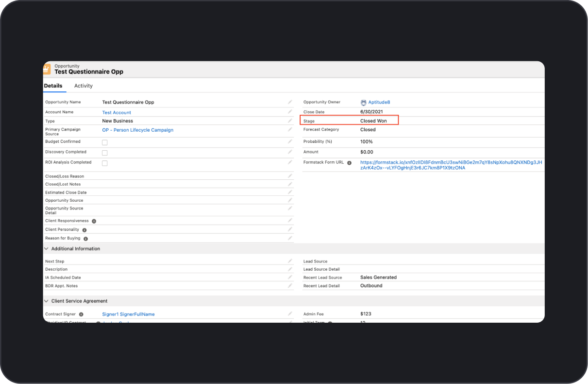The width and height of the screenshot is (588, 384).
Task: Enable the Discovery Completed checkbox
Action: click(104, 152)
